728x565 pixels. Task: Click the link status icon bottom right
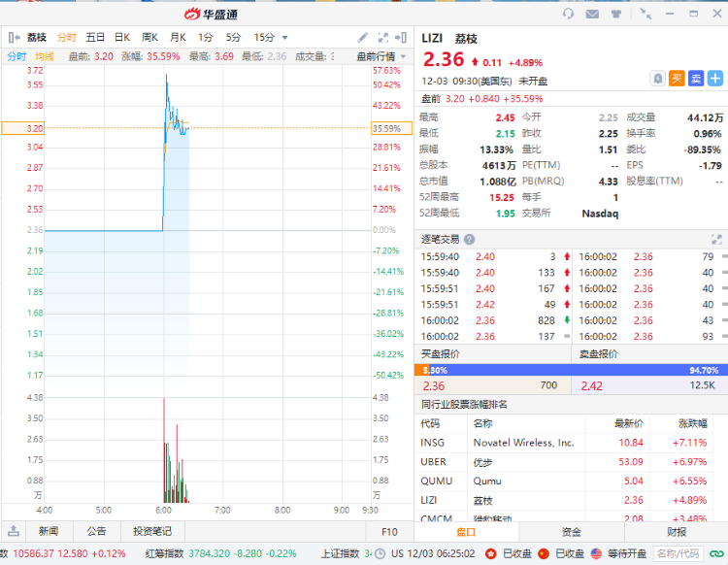(716, 553)
